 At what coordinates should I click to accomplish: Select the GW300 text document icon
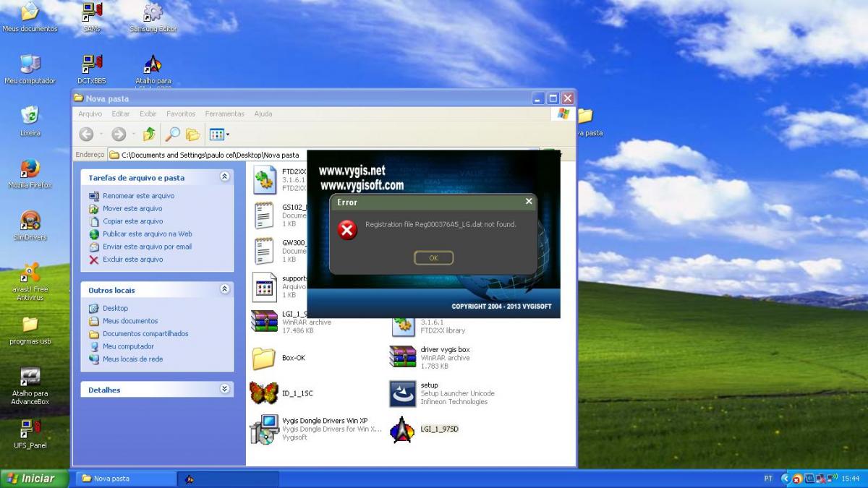263,251
